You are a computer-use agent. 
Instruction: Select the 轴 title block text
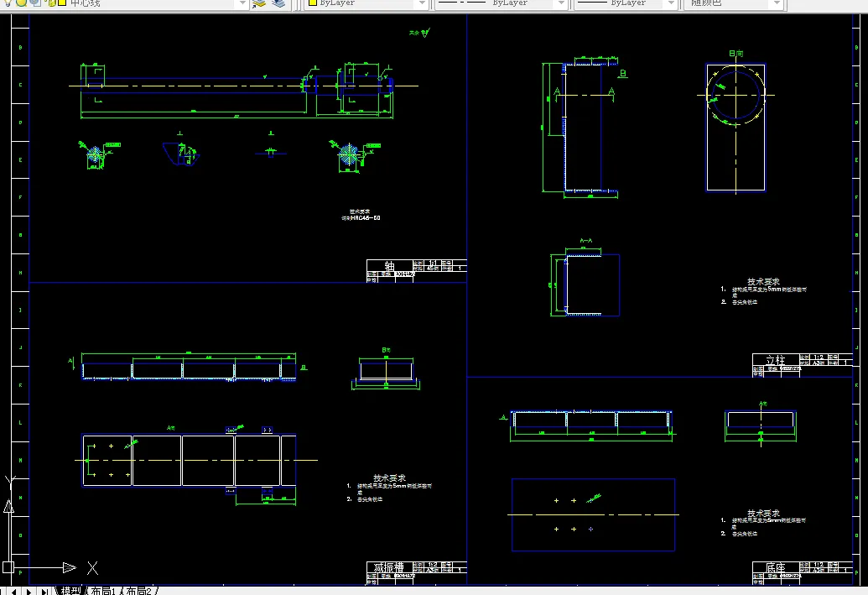point(390,266)
